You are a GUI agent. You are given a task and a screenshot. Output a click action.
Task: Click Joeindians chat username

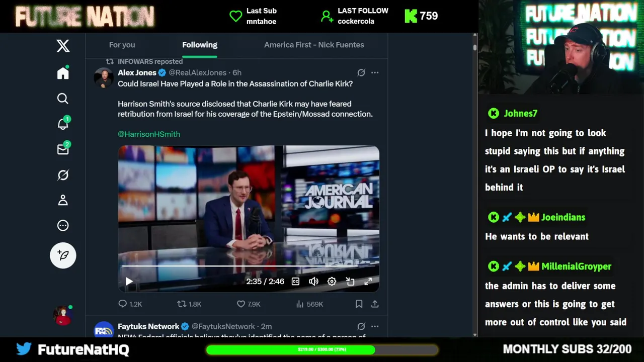tap(563, 218)
